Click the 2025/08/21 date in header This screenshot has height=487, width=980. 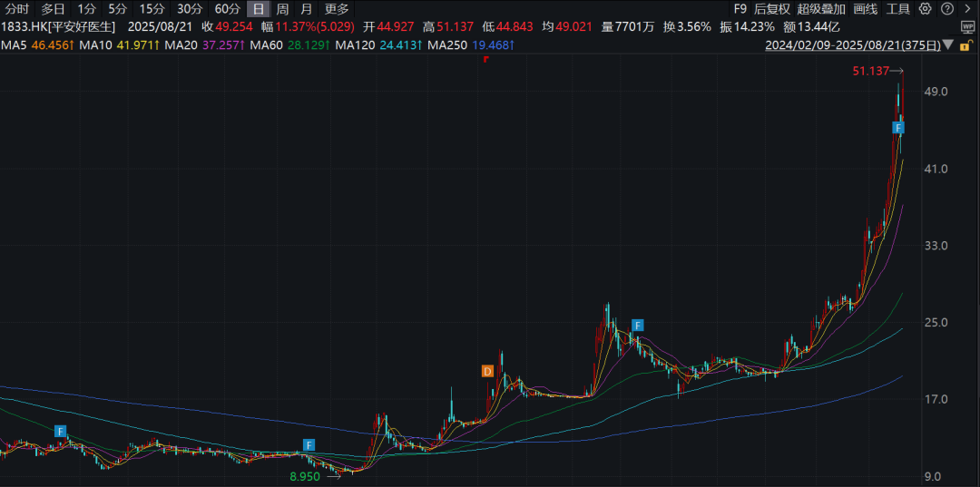pyautogui.click(x=158, y=27)
